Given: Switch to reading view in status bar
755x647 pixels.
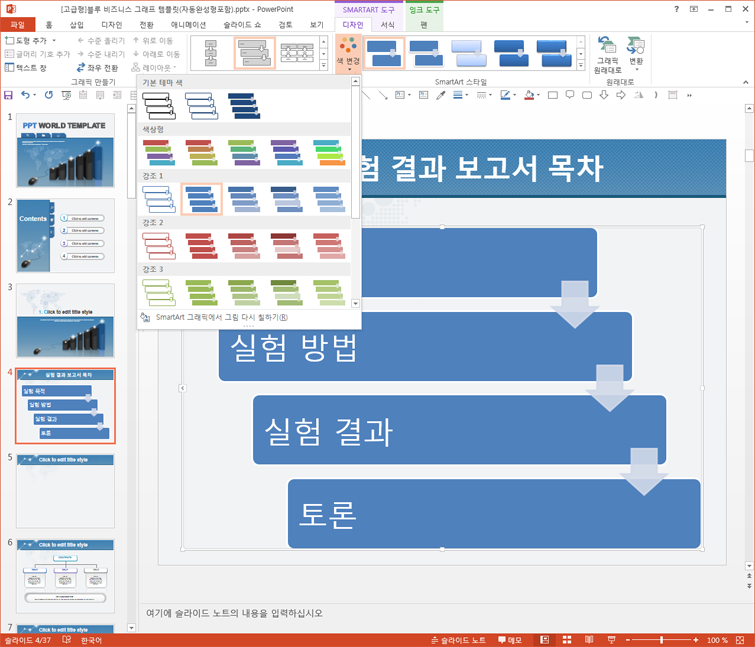Looking at the screenshot, I should (x=589, y=640).
